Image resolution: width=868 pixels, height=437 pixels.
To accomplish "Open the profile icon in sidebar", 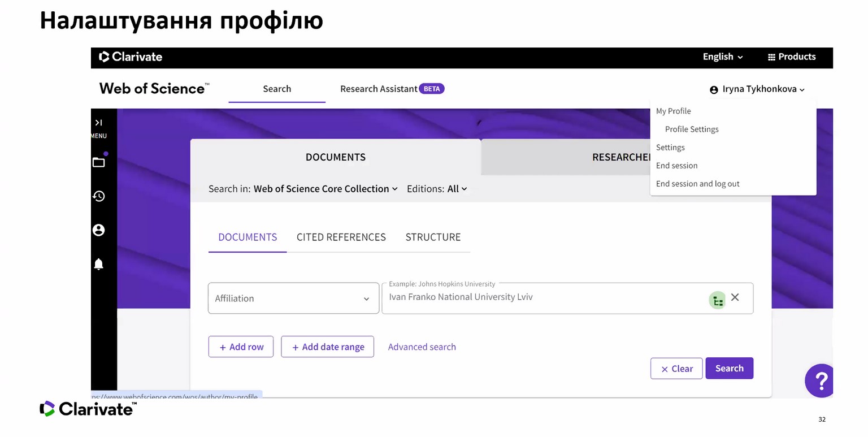I will [99, 230].
